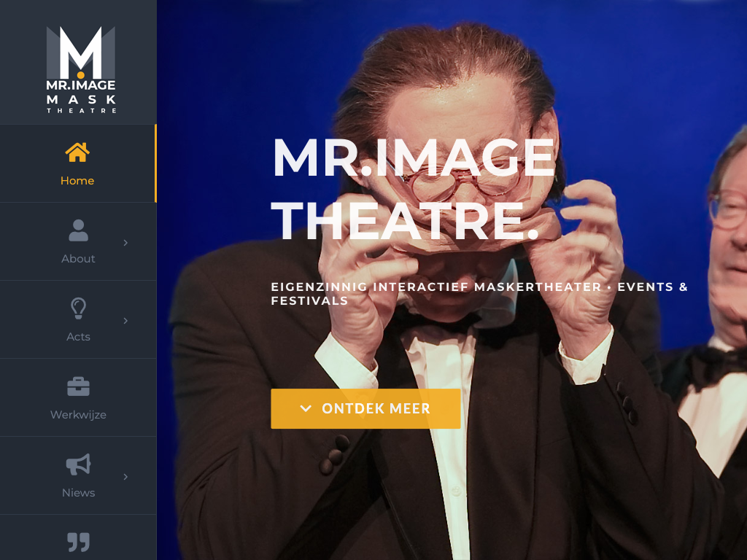
Task: Go to the About menu label
Action: click(78, 259)
